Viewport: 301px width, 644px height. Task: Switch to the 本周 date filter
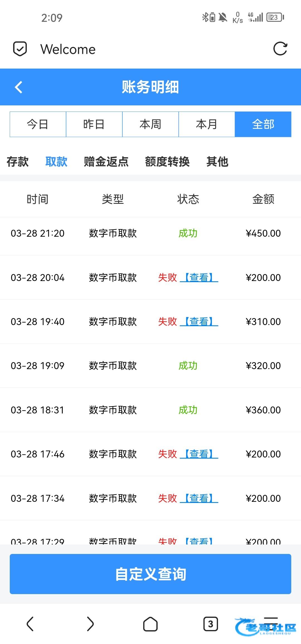(151, 124)
